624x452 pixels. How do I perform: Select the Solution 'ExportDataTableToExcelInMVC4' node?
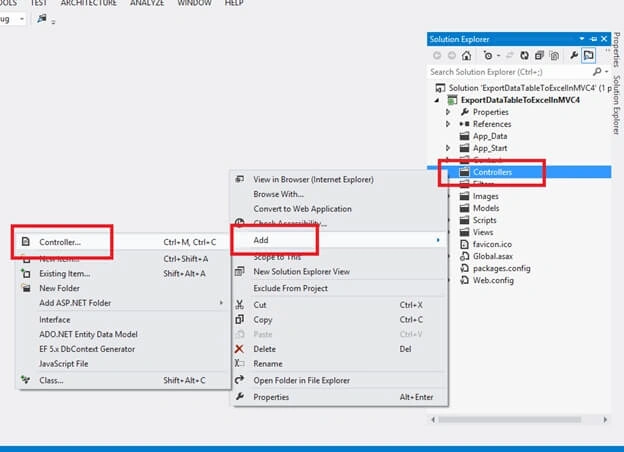point(523,88)
